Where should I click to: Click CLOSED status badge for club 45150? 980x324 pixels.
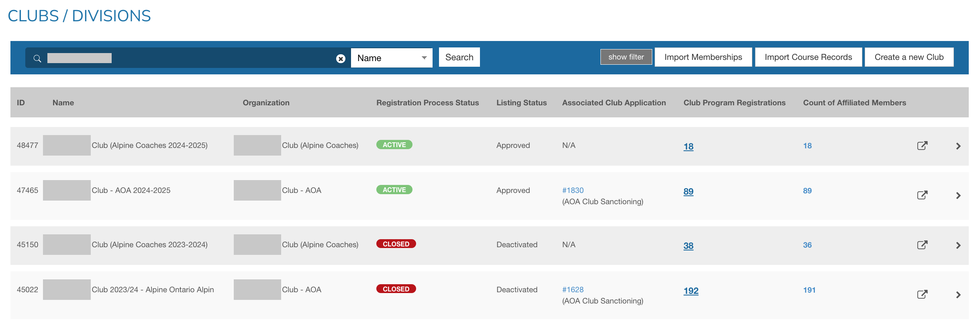tap(396, 244)
